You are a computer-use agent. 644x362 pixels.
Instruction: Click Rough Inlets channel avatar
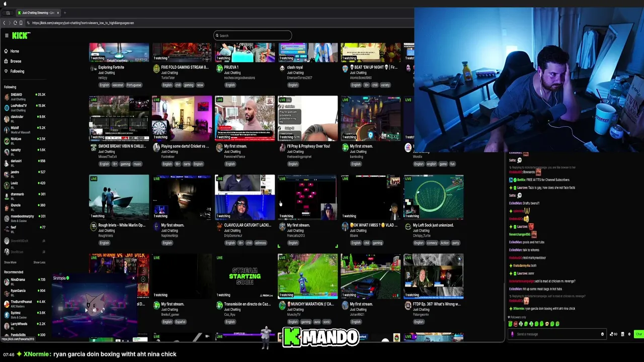94,227
